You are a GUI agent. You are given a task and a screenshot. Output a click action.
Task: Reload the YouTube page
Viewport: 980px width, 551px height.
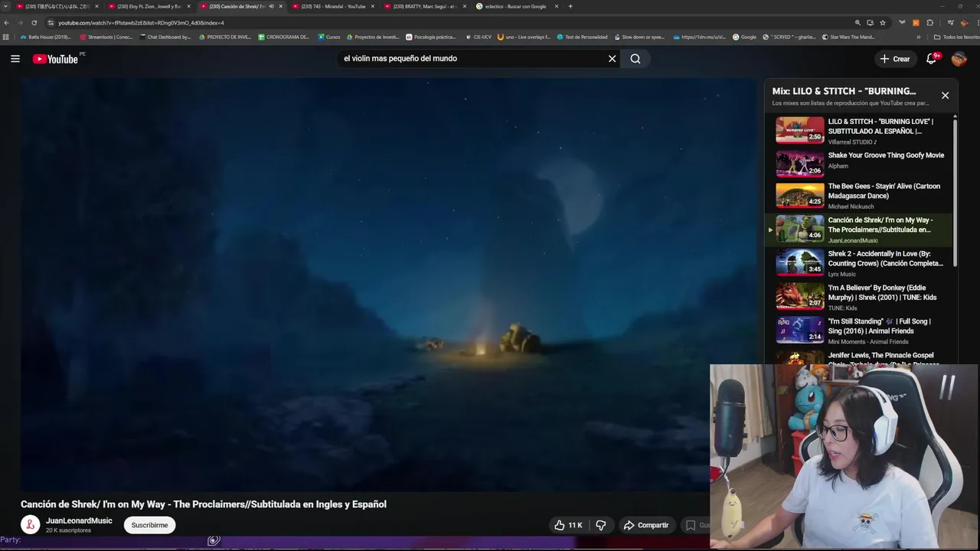[x=34, y=23]
